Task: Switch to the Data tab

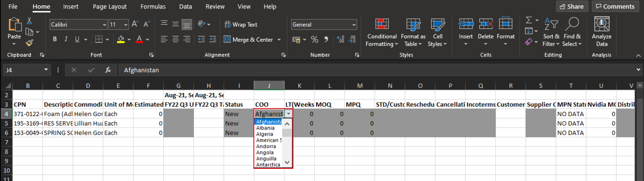Action: pyautogui.click(x=185, y=6)
